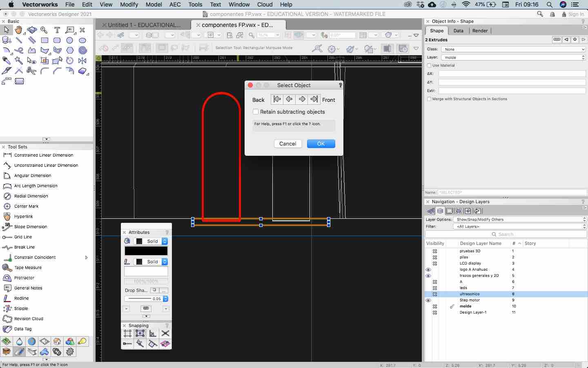Select the Eyedropper tool
The width and height of the screenshot is (588, 368).
coord(6,61)
